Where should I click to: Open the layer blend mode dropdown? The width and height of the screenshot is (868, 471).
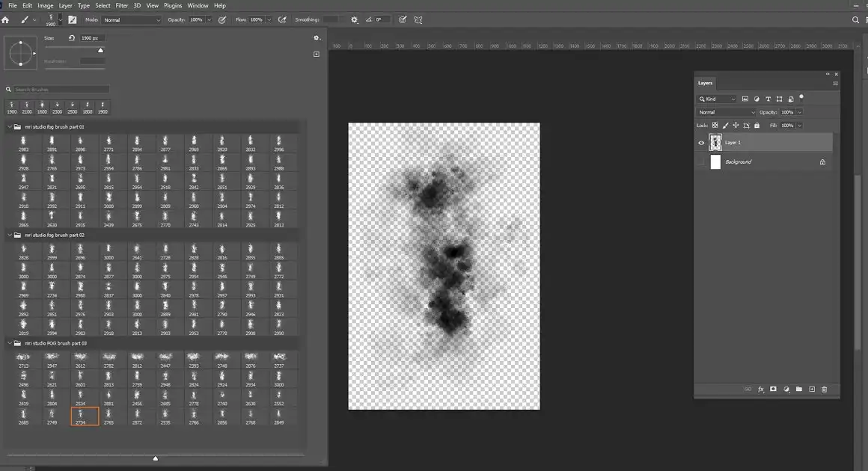724,111
